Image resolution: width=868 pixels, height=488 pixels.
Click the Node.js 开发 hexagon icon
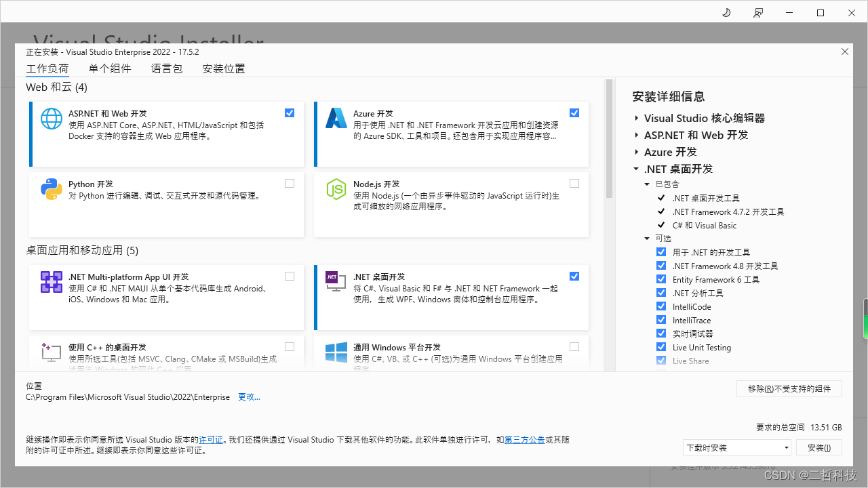click(x=336, y=189)
